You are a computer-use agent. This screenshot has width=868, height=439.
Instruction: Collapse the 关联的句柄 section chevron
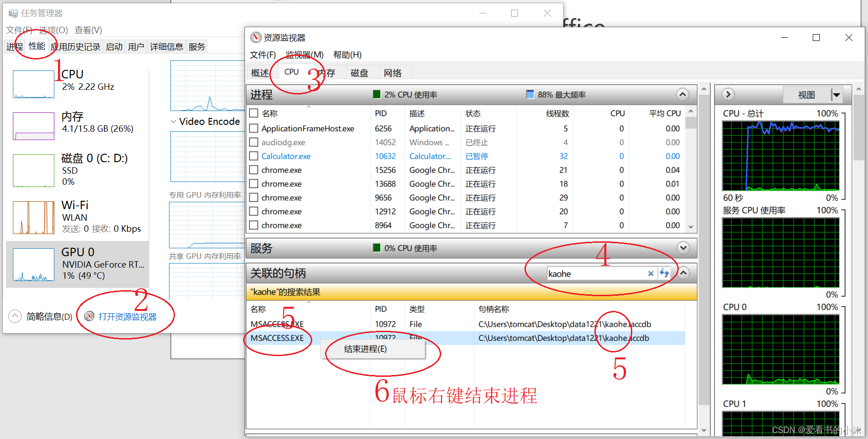coord(684,273)
